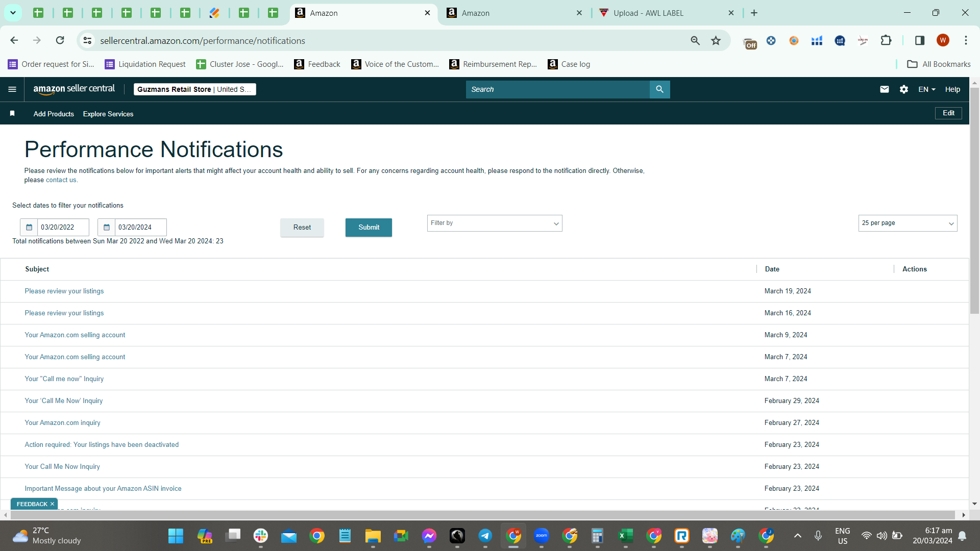Image resolution: width=980 pixels, height=551 pixels.
Task: Expand the Filter by dropdown
Action: pyautogui.click(x=495, y=223)
